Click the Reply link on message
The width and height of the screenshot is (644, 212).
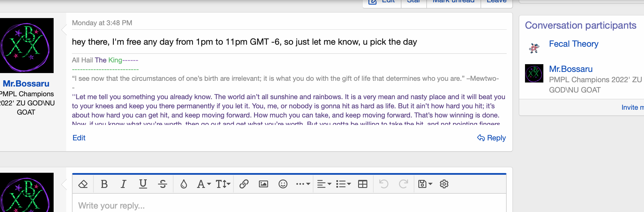[491, 138]
